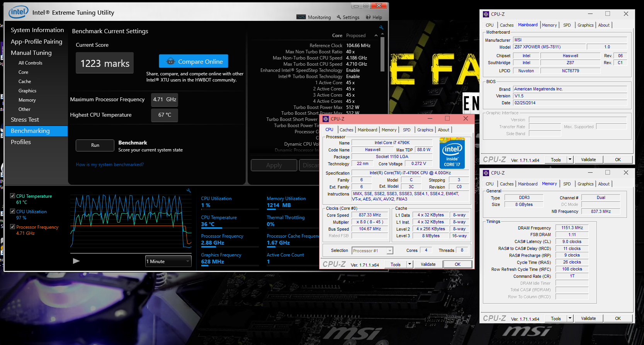Open App-Profile Pairing in XTU sidebar

coord(36,41)
